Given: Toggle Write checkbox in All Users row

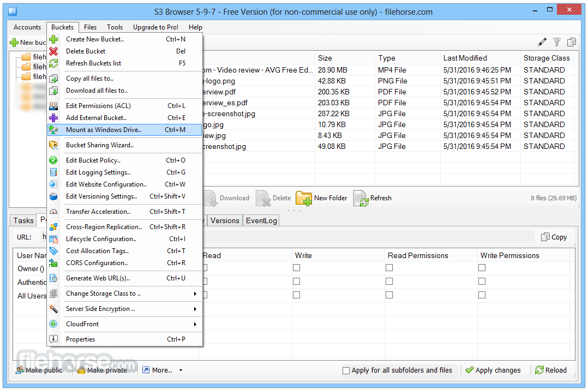Looking at the screenshot, I should [x=297, y=295].
